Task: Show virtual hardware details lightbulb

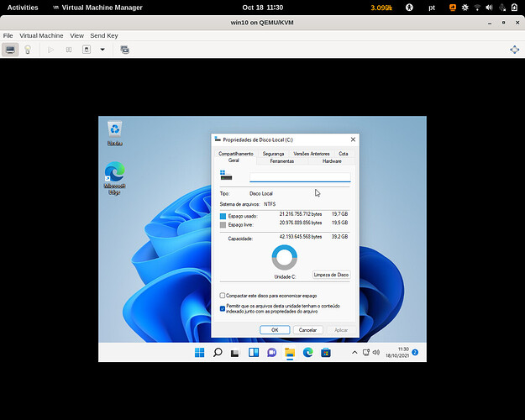Action: pos(28,50)
